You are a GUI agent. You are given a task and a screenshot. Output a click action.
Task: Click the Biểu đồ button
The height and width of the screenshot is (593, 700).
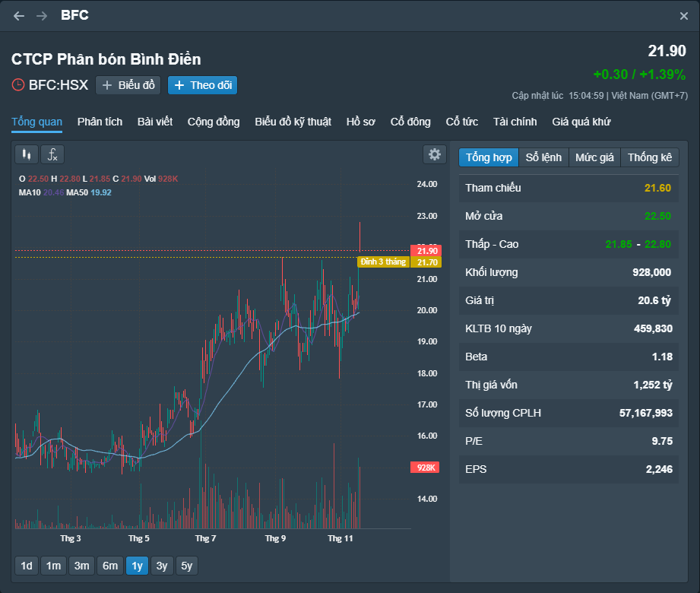click(128, 85)
